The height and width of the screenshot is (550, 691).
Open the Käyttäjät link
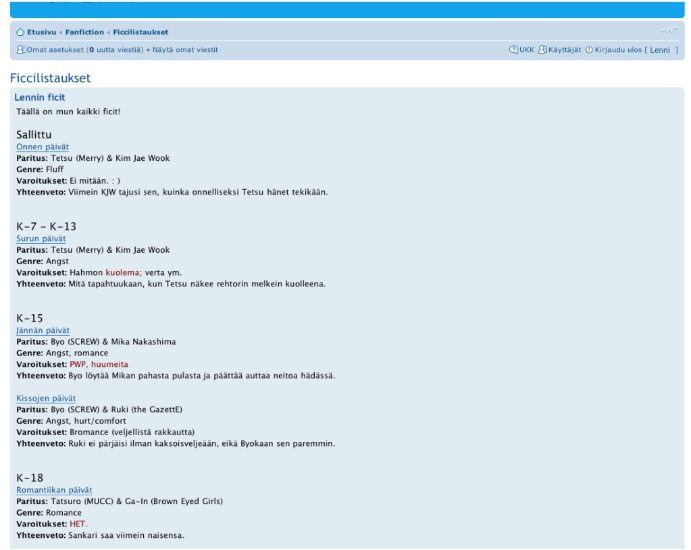[x=565, y=50]
